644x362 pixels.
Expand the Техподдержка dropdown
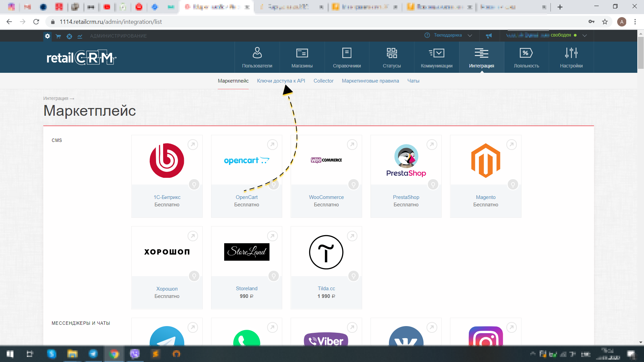(470, 35)
